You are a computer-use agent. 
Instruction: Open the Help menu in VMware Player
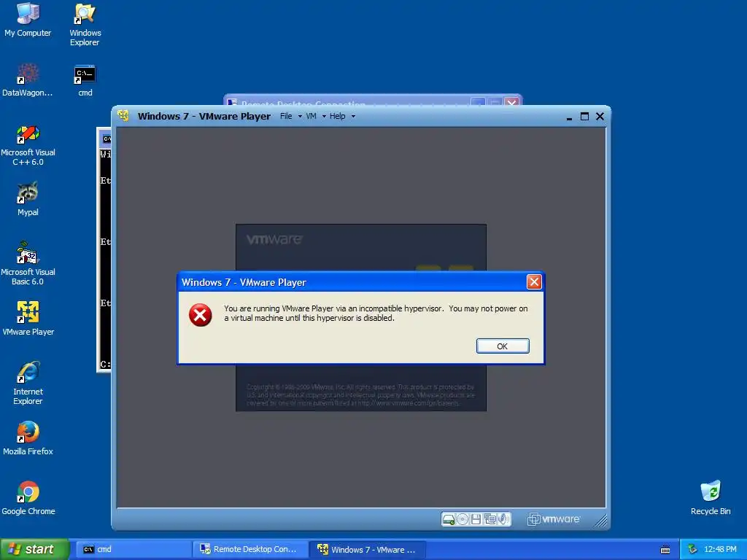(x=337, y=116)
